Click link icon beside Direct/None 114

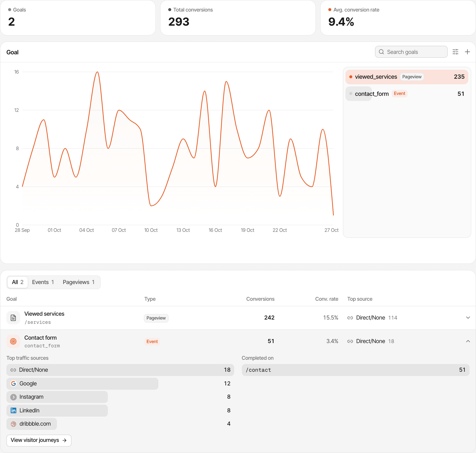[350, 318]
